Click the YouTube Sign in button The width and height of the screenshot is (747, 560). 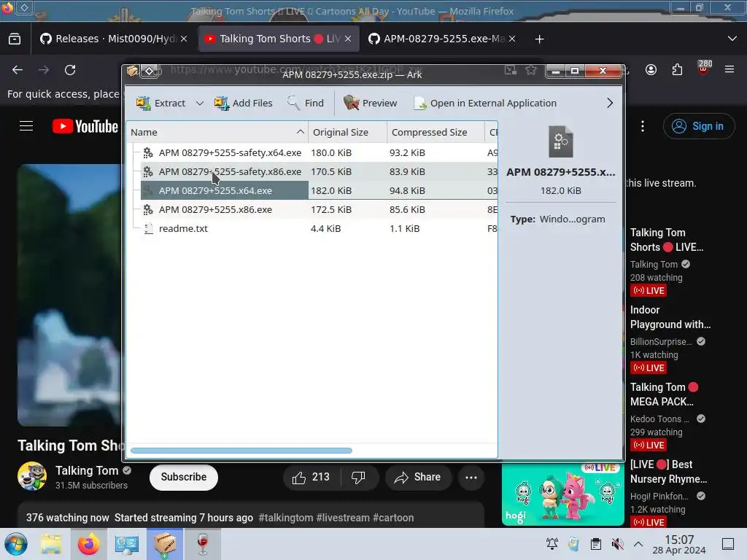[698, 126]
